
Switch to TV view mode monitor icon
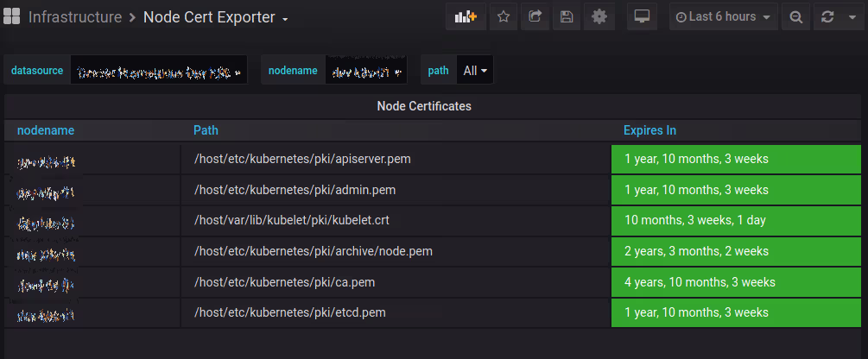(x=641, y=17)
